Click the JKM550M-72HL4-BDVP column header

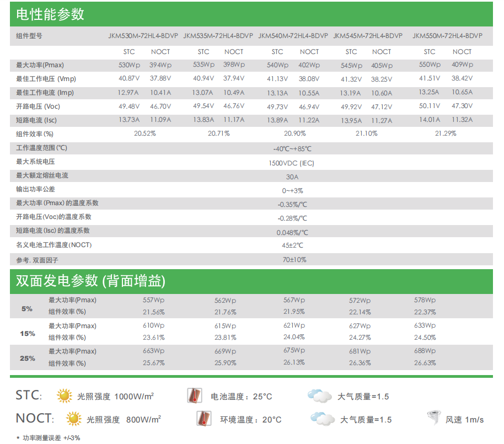pos(447,36)
